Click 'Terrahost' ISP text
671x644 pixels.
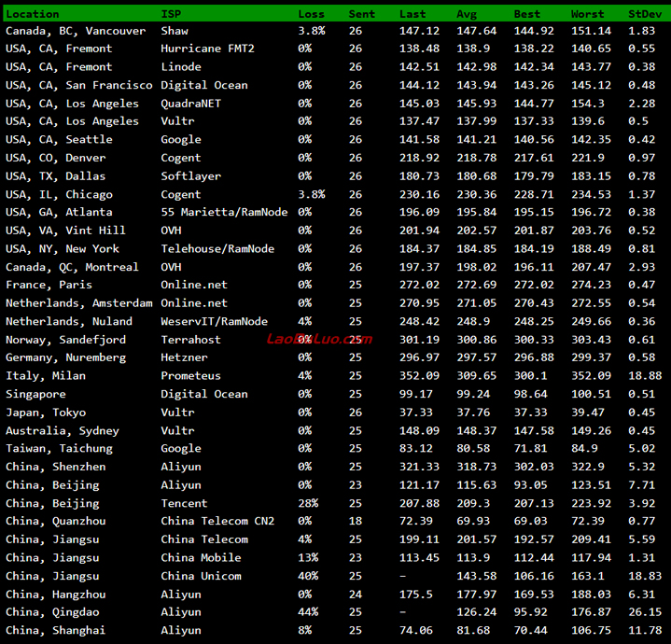(x=191, y=340)
